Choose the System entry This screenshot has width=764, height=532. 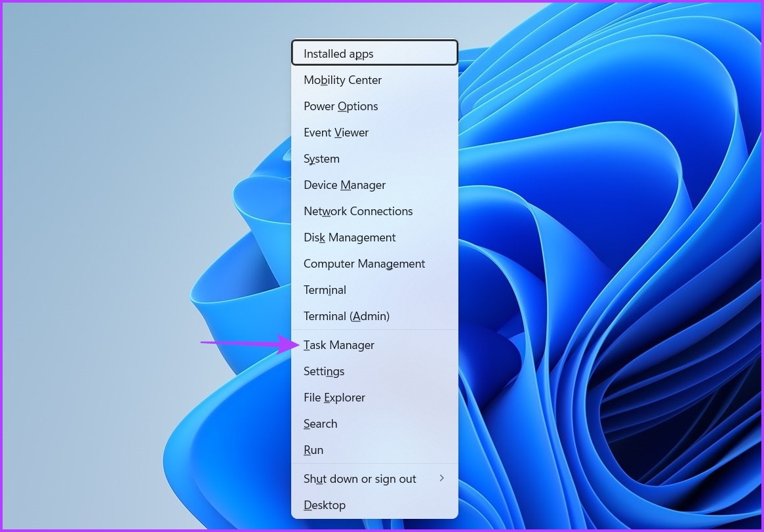click(374, 159)
